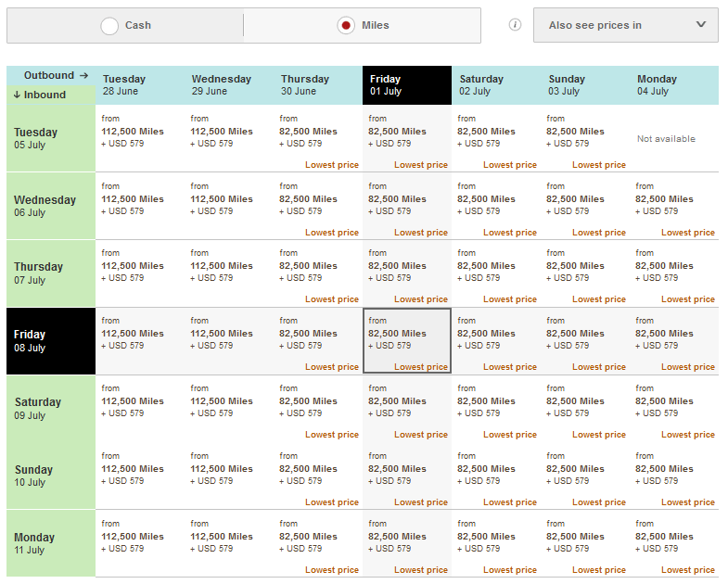Pick fare for Wednesday 29 June, Thursday 07 July
728x584 pixels.
pyautogui.click(x=229, y=273)
